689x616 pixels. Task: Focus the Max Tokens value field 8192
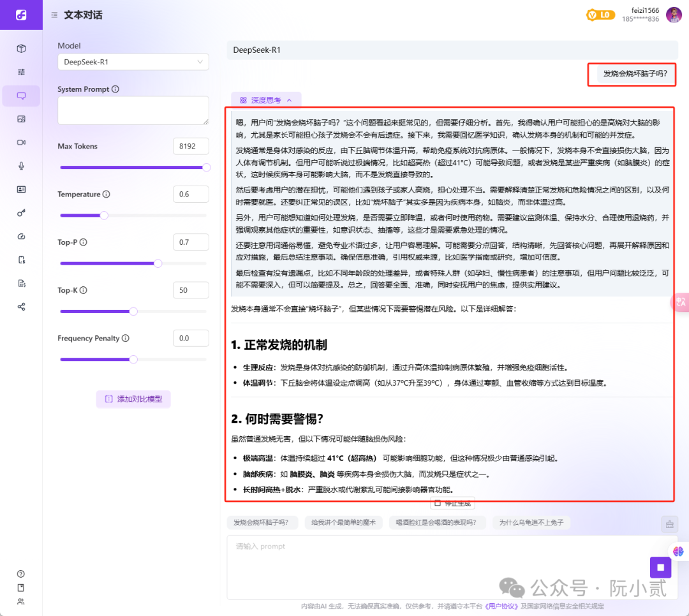[x=191, y=146]
